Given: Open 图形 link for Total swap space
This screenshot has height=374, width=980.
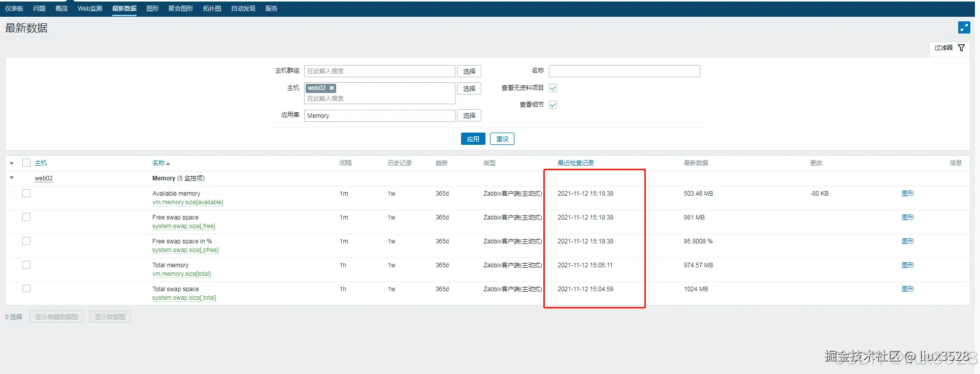Looking at the screenshot, I should tap(908, 289).
